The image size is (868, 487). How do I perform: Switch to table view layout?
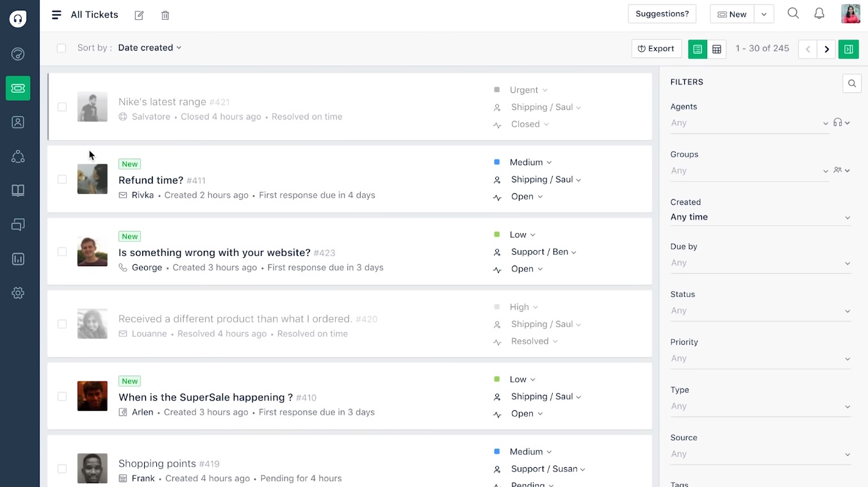pos(717,49)
